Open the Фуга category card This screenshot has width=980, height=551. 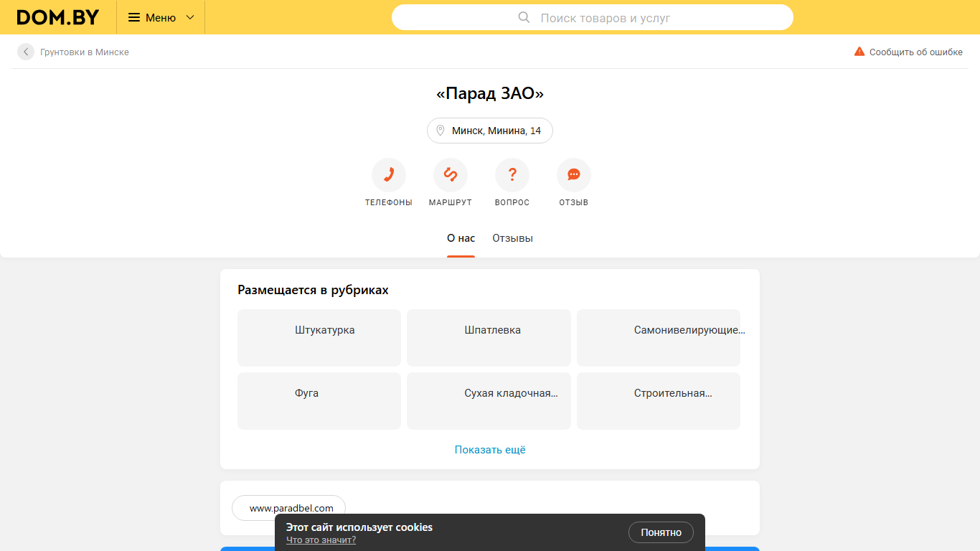click(319, 401)
